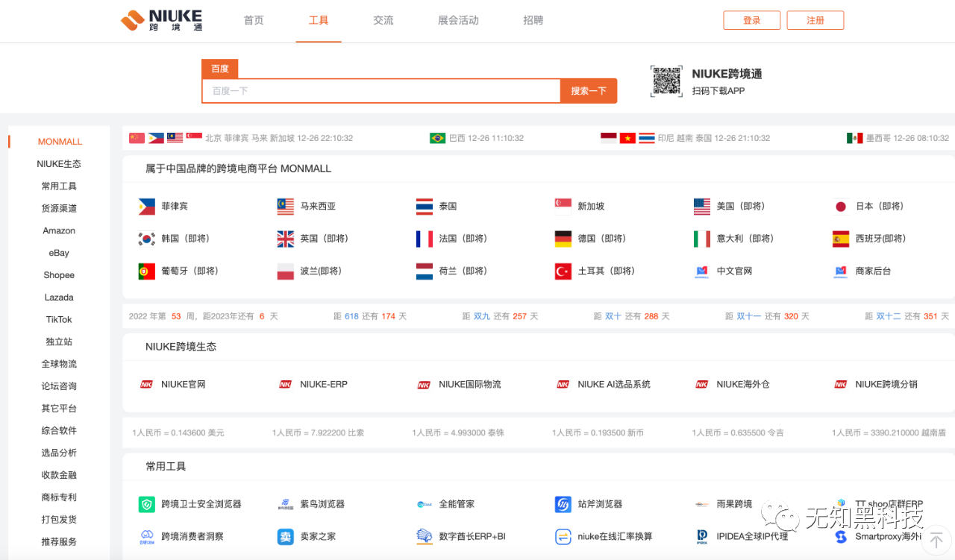
Task: Select the 百度 search engine tab
Action: [220, 69]
